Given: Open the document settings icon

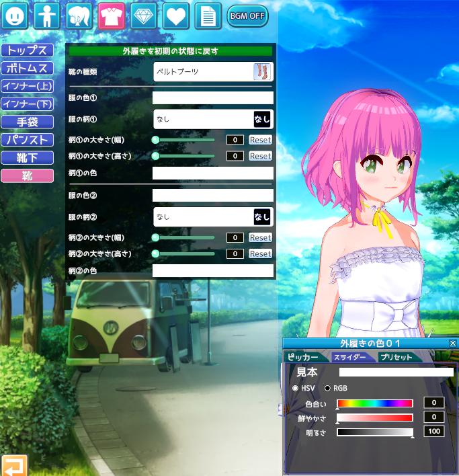Looking at the screenshot, I should tap(208, 15).
